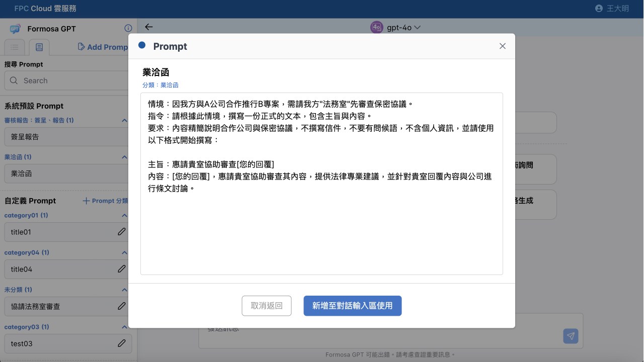Select the prompt library tab
The width and height of the screenshot is (644, 362).
[x=39, y=47]
